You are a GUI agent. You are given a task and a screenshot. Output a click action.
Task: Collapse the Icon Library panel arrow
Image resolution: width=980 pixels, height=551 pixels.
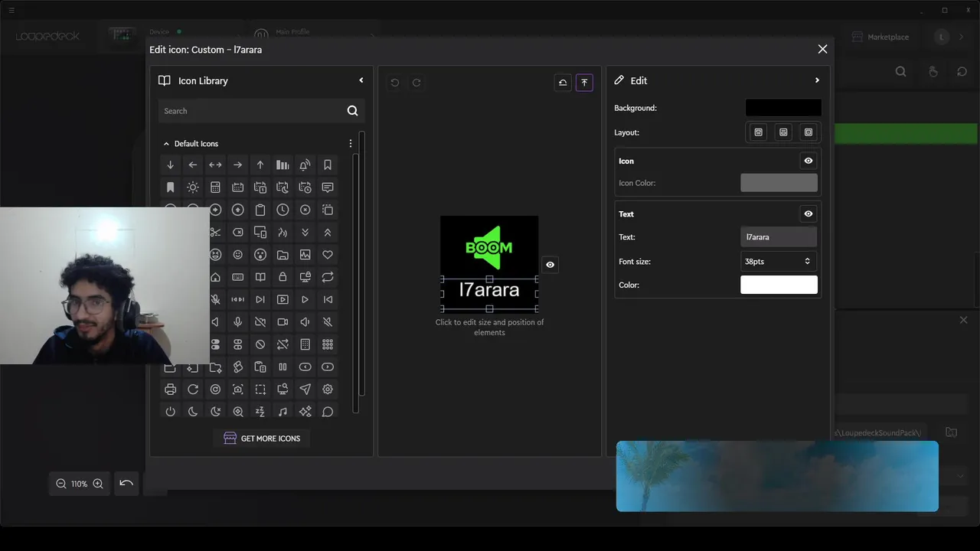(x=361, y=80)
